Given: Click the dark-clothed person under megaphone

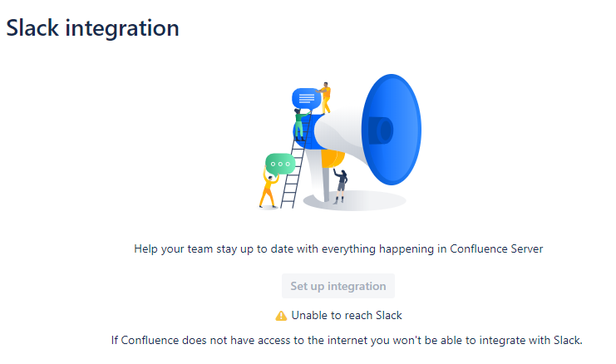Looking at the screenshot, I should coord(340,186).
